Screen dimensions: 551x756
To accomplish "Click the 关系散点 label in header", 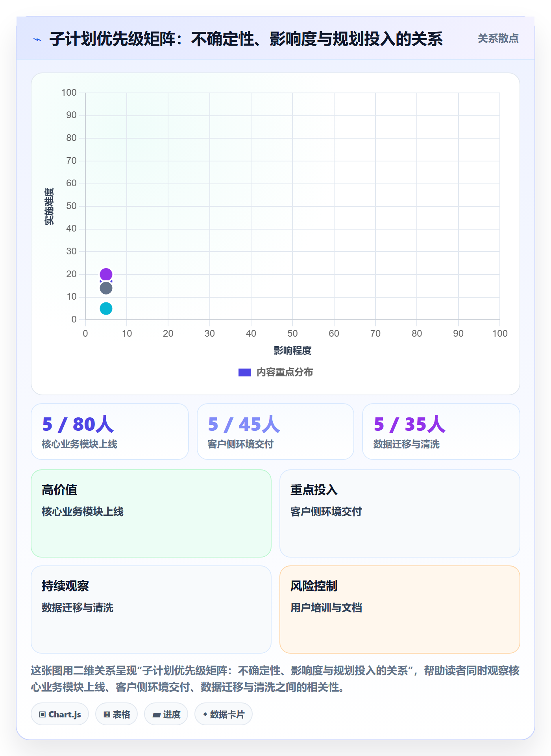I will pos(498,39).
